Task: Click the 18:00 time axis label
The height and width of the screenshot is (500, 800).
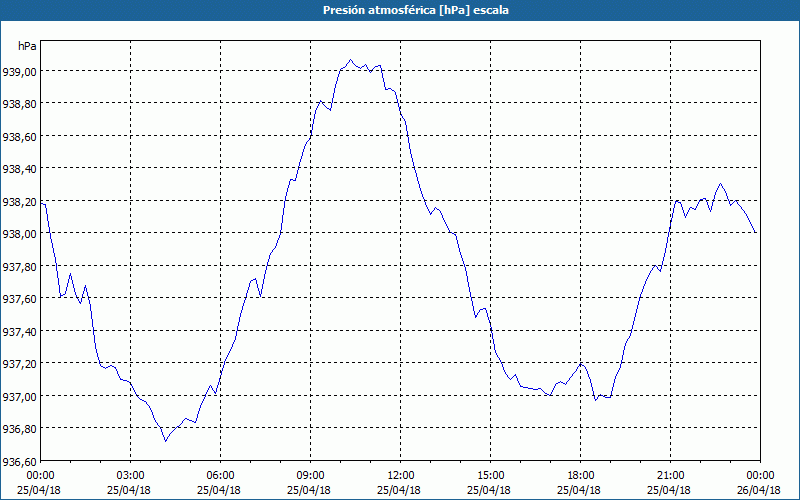Action: click(580, 476)
